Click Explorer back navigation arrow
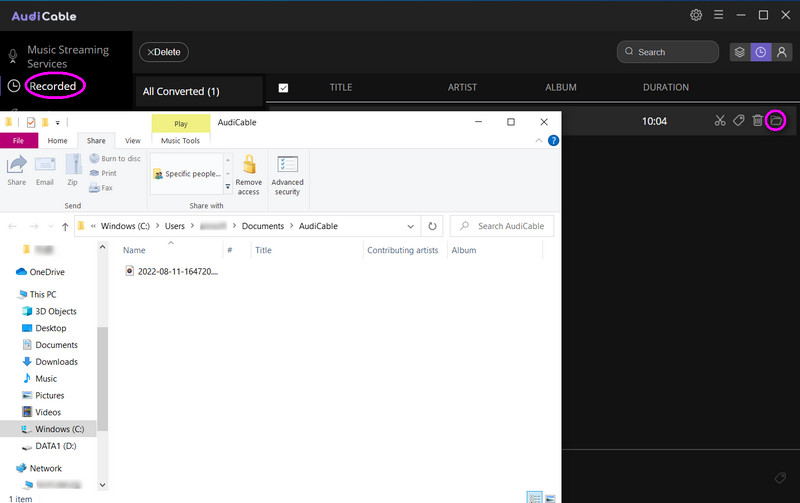 point(13,227)
